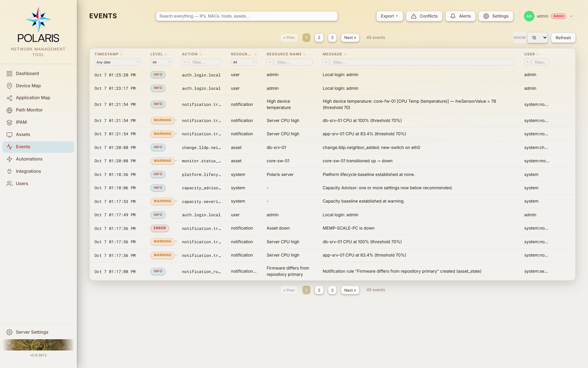
Task: Open Action filter operator dropdown
Action: [x=185, y=62]
